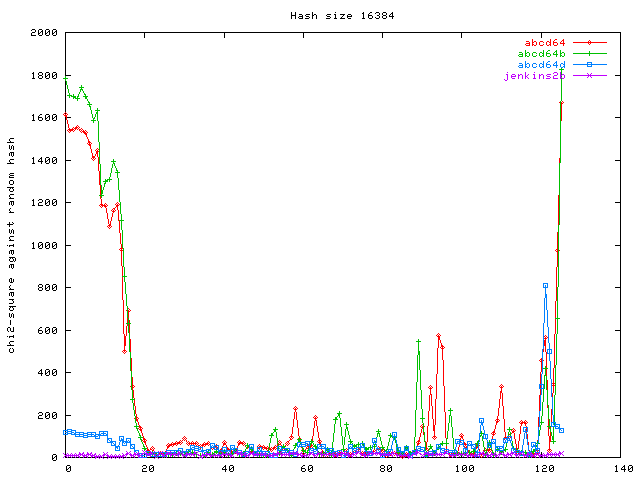Click y-axis tick label 800
The height and width of the screenshot is (480, 640).
pyautogui.click(x=48, y=288)
